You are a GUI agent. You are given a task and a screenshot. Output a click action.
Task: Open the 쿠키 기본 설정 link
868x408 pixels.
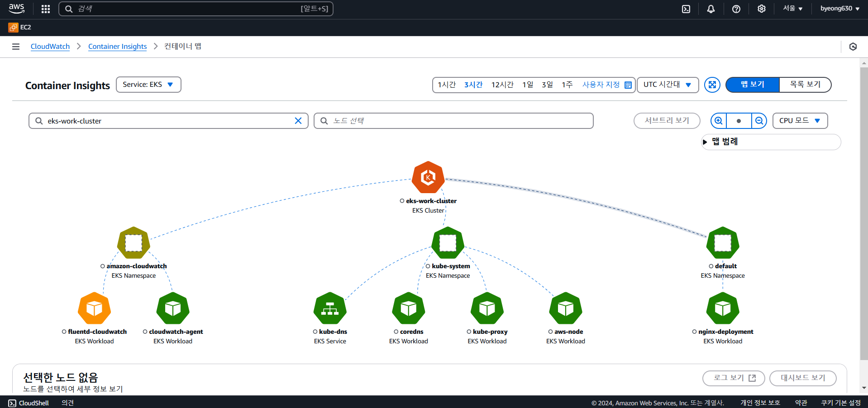click(841, 403)
